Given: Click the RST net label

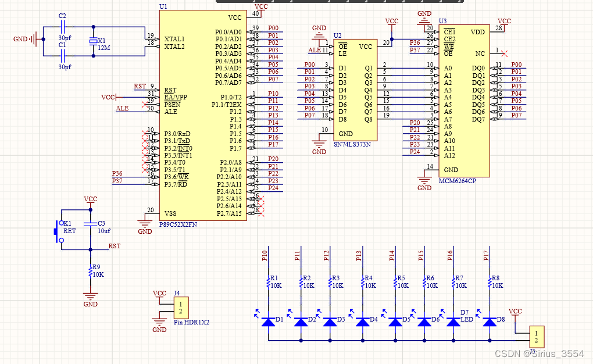Looking at the screenshot, I should (x=113, y=246).
